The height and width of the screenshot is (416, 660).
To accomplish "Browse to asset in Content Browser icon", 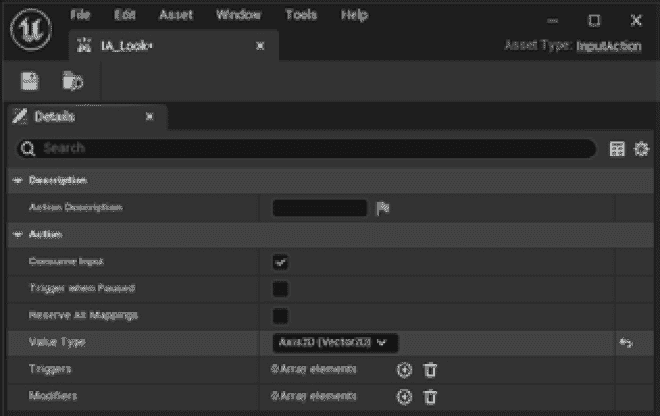I will [72, 81].
